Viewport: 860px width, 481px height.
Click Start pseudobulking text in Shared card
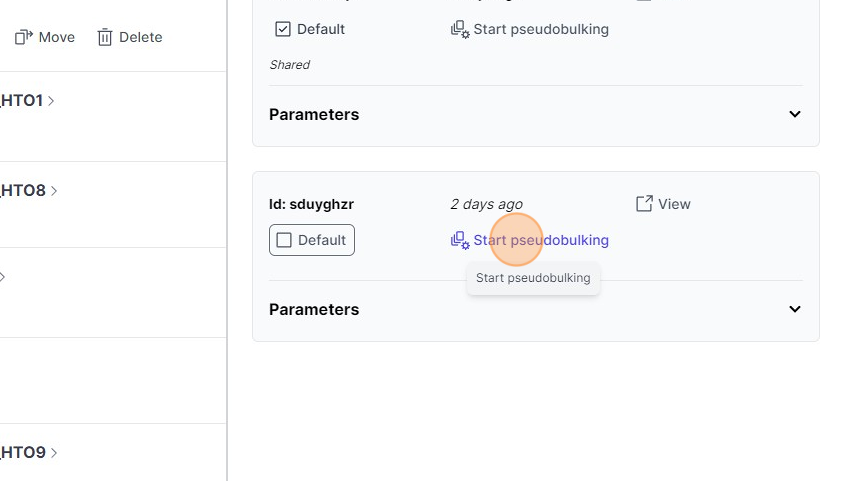[x=541, y=29]
